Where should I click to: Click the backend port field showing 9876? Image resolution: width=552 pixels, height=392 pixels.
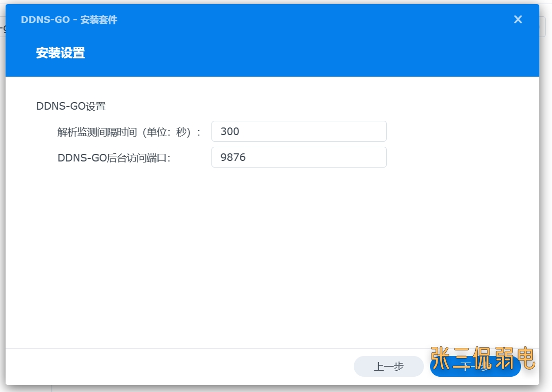click(299, 157)
